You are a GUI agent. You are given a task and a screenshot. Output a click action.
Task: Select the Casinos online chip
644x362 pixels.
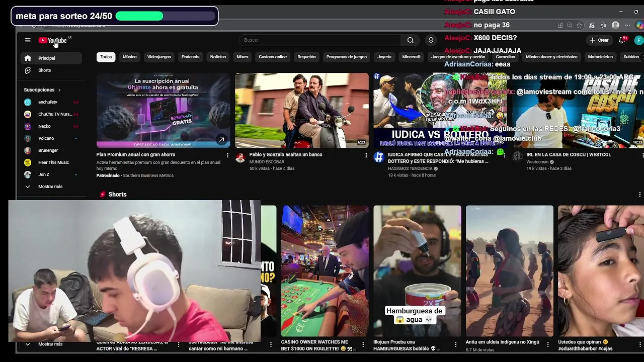[273, 57]
